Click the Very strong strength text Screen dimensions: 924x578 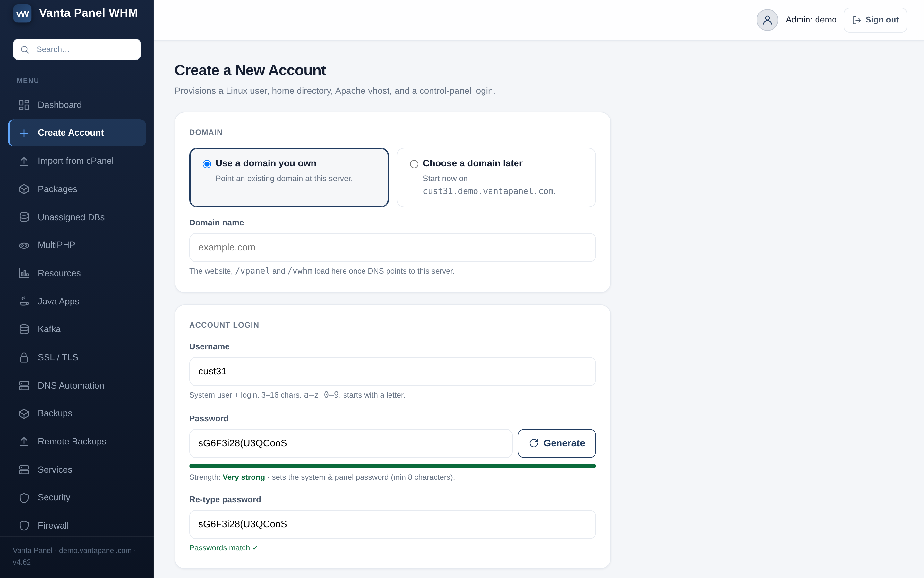244,477
